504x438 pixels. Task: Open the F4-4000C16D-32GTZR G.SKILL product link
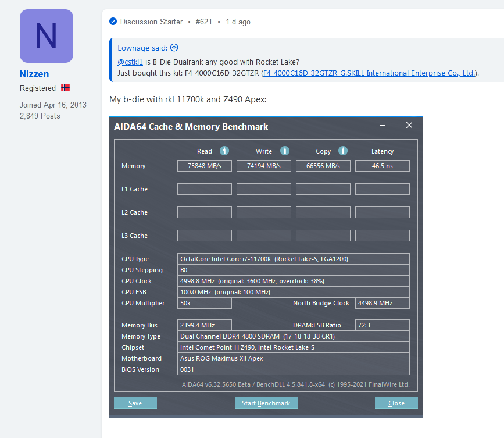369,73
